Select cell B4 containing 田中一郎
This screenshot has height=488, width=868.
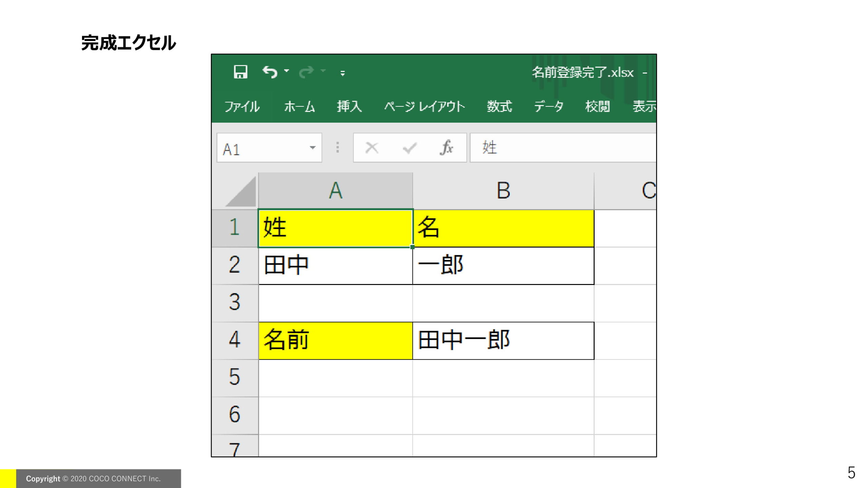coord(503,341)
